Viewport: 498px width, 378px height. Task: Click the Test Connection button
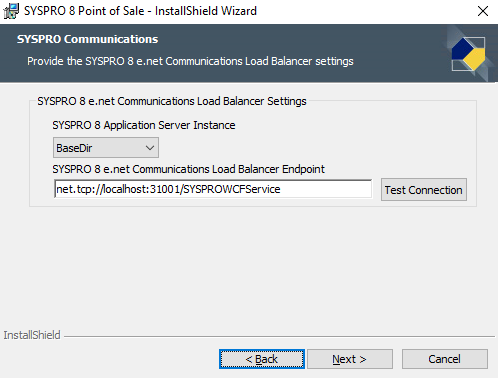[x=424, y=190]
